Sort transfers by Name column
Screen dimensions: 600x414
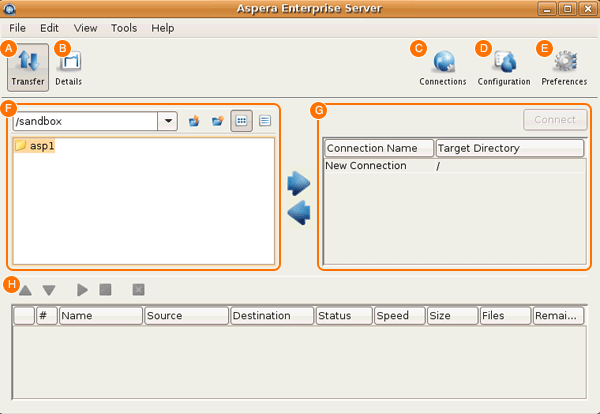pyautogui.click(x=101, y=316)
